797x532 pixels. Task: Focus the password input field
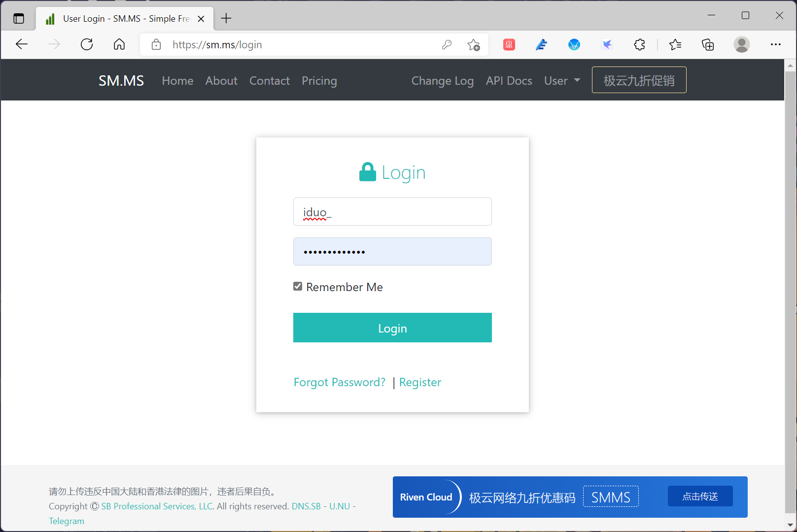tap(392, 252)
